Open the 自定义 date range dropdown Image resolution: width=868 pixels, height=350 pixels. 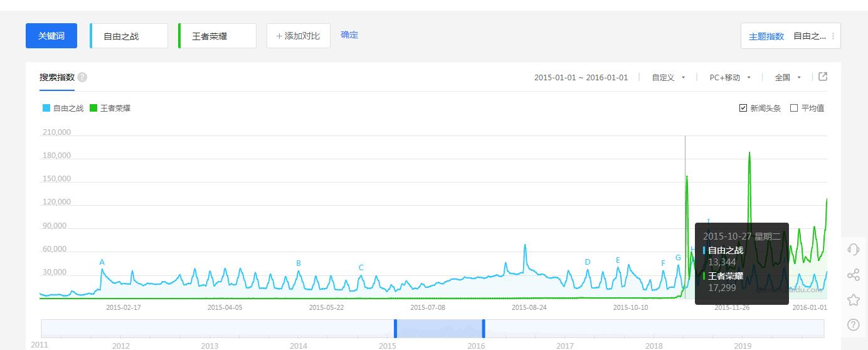click(x=669, y=78)
